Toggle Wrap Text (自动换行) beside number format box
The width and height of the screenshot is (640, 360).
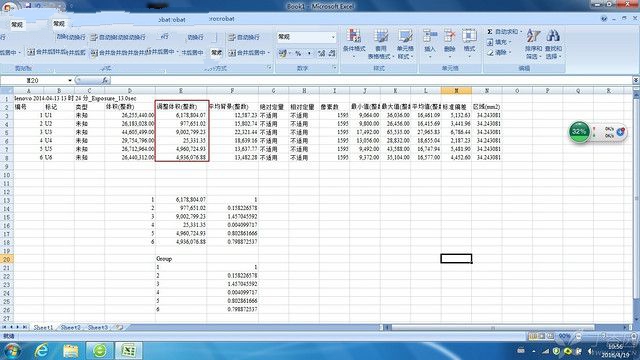(244, 37)
